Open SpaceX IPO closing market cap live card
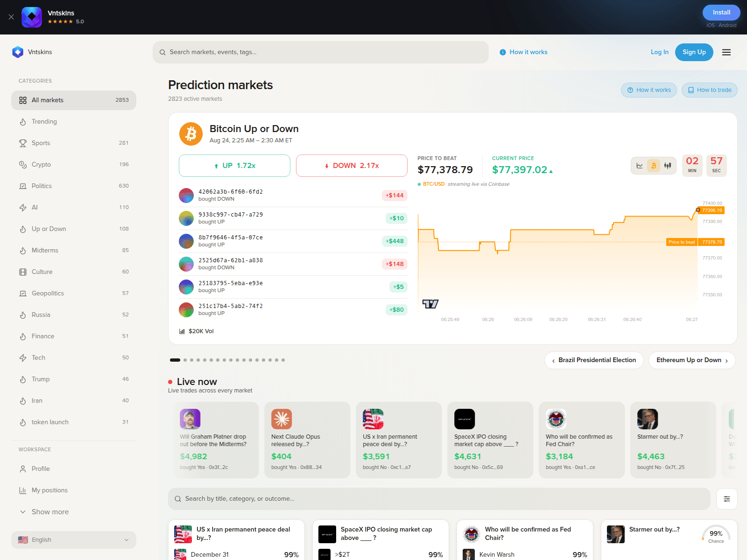This screenshot has height=560, width=747. [490, 440]
